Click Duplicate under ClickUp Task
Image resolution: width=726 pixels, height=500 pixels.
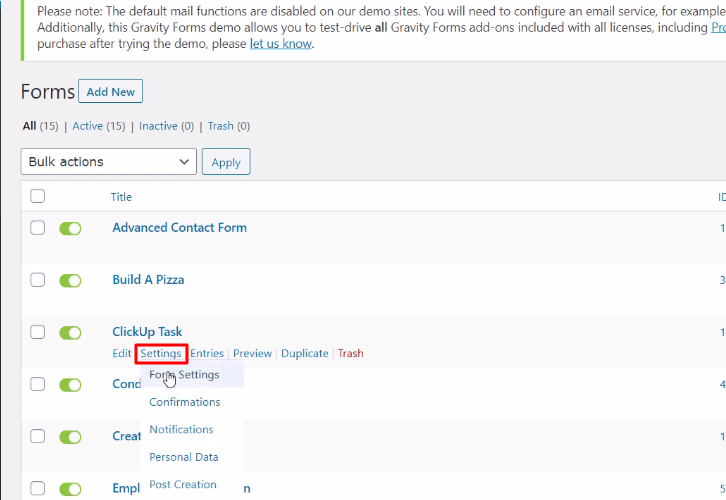tap(305, 353)
